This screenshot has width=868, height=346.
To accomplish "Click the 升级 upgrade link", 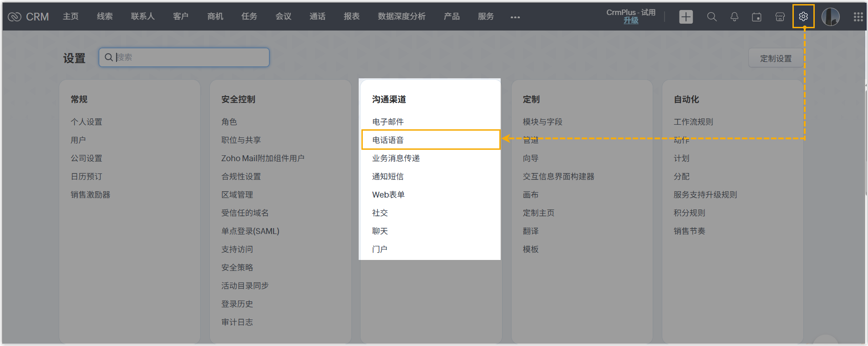I will (631, 20).
